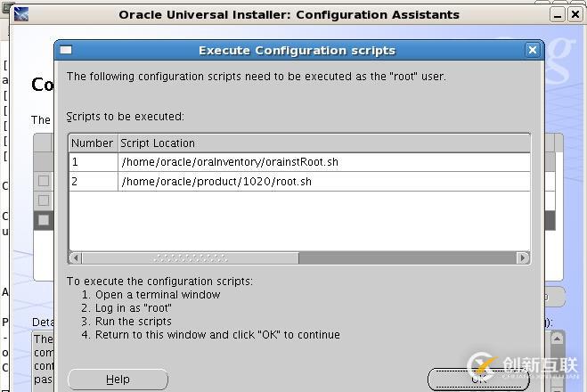587x392 pixels.
Task: Select the orainstRoot.sh script row
Action: click(x=299, y=162)
